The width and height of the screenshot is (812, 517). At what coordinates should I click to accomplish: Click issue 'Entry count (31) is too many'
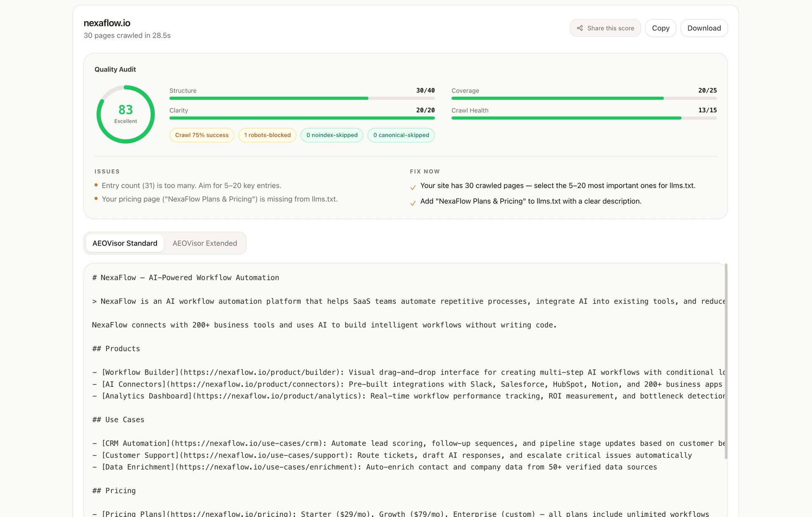coord(192,186)
